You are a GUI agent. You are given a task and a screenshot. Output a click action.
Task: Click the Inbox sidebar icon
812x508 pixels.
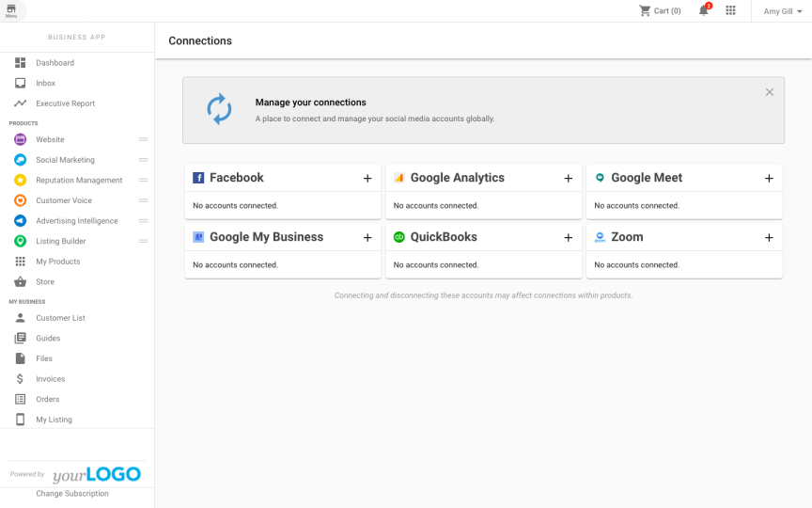click(20, 83)
